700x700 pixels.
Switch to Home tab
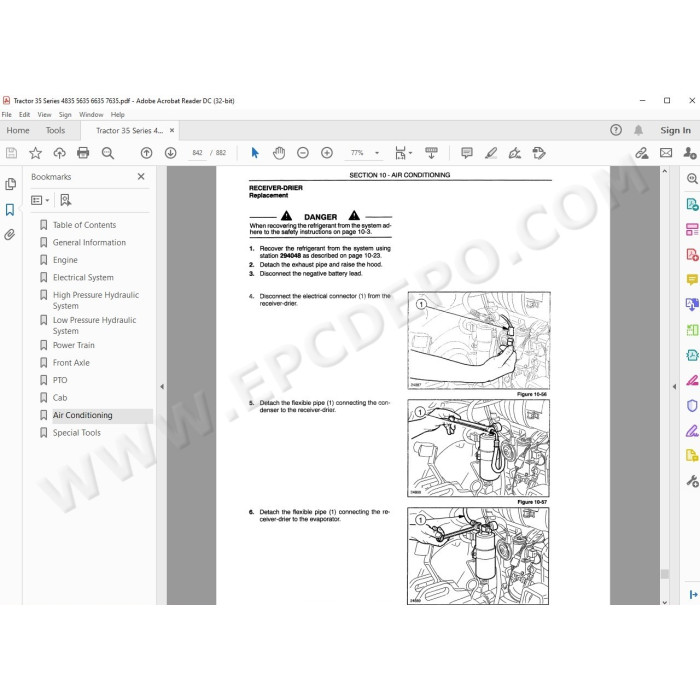(18, 130)
